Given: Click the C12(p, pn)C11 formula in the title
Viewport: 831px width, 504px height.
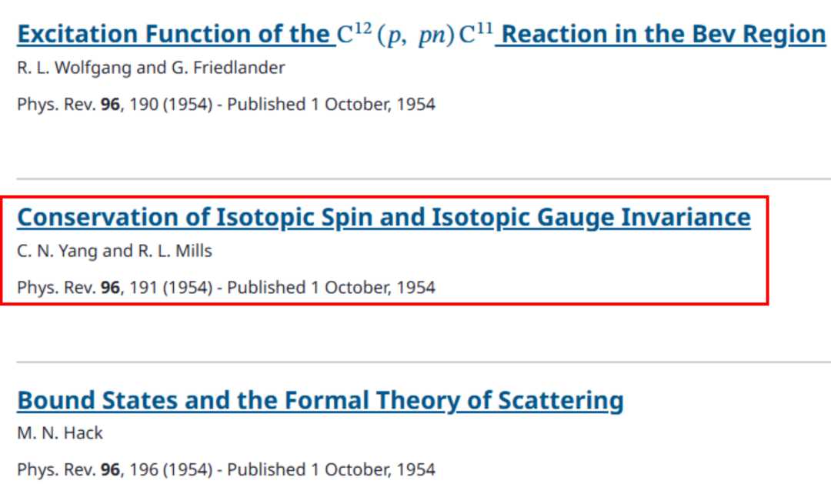Looking at the screenshot, I should point(415,35).
